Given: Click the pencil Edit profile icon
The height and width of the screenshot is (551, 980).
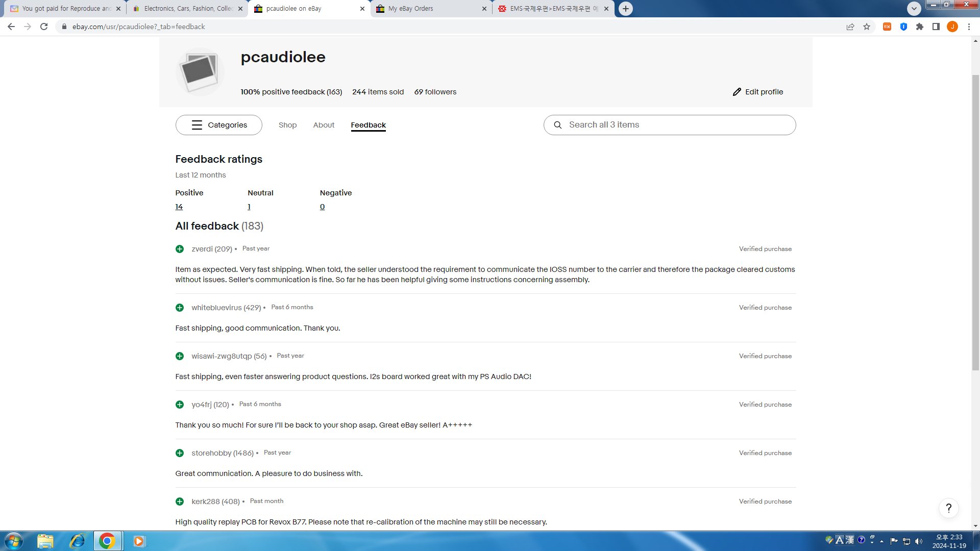Looking at the screenshot, I should pyautogui.click(x=737, y=92).
